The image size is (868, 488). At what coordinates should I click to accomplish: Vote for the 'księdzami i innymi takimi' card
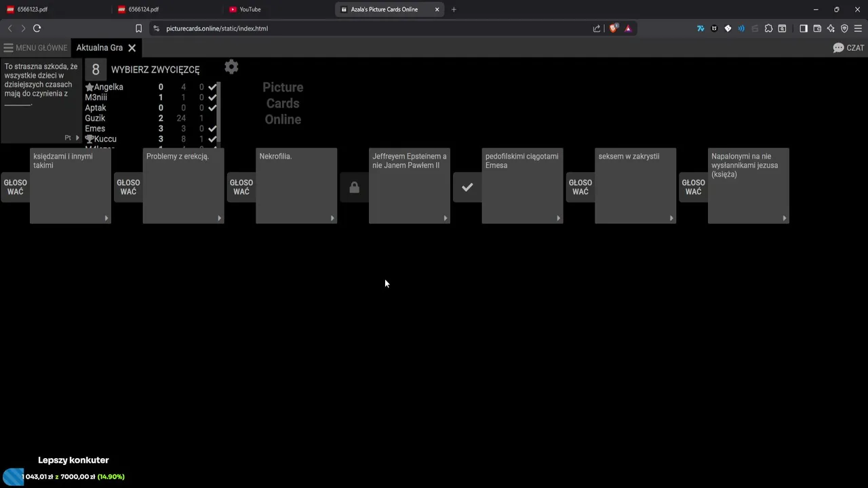coord(15,188)
